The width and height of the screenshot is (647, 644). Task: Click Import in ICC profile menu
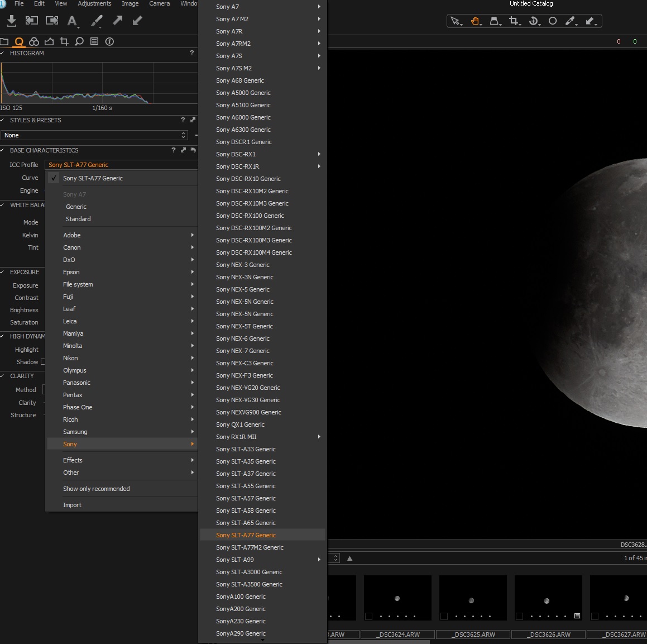[72, 505]
